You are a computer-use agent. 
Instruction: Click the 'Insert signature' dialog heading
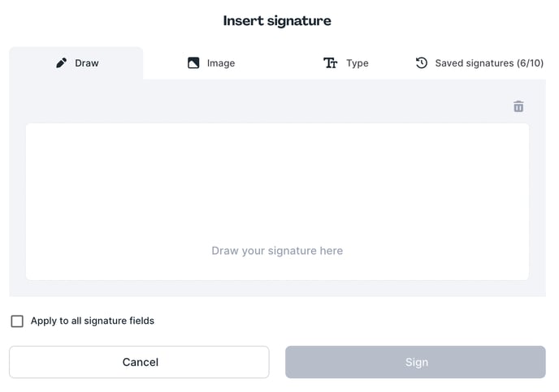(277, 20)
